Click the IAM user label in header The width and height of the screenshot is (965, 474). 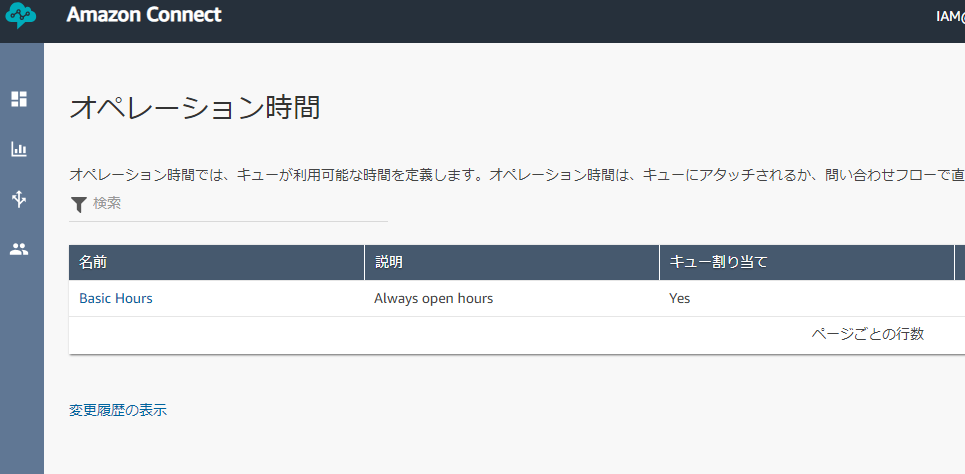(x=950, y=17)
